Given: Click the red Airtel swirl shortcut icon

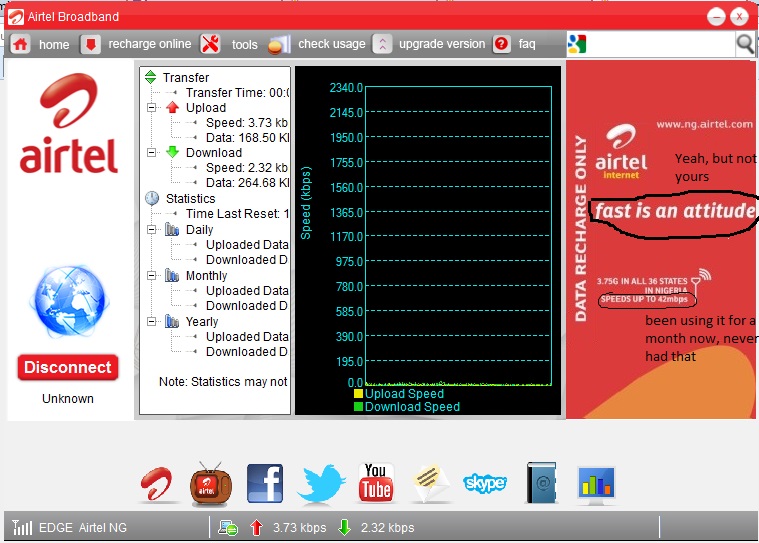Looking at the screenshot, I should click(x=156, y=484).
